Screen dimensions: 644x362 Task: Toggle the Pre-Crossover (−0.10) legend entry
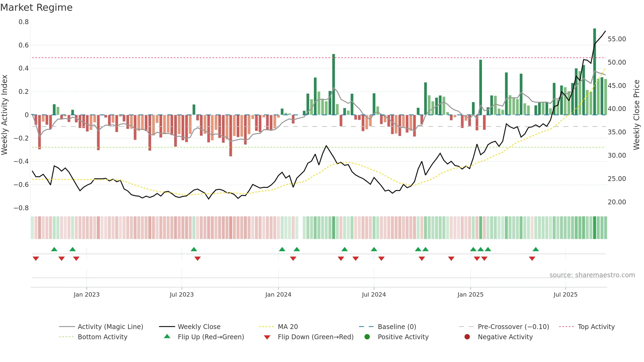pos(504,327)
